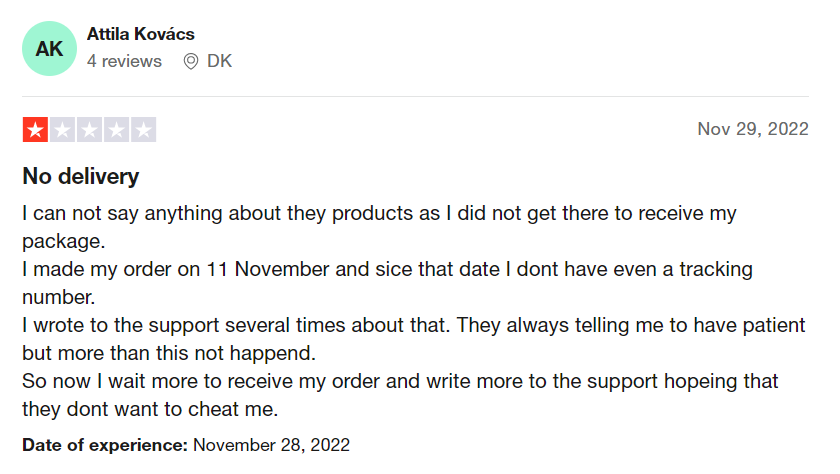The height and width of the screenshot is (474, 840).
Task: Click the Nov 29, 2022 review date
Action: tap(752, 129)
